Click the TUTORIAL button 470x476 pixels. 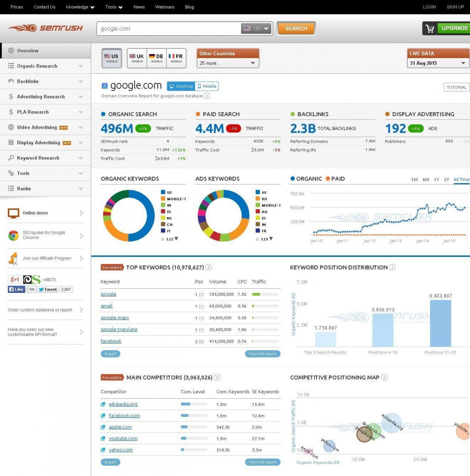point(457,87)
